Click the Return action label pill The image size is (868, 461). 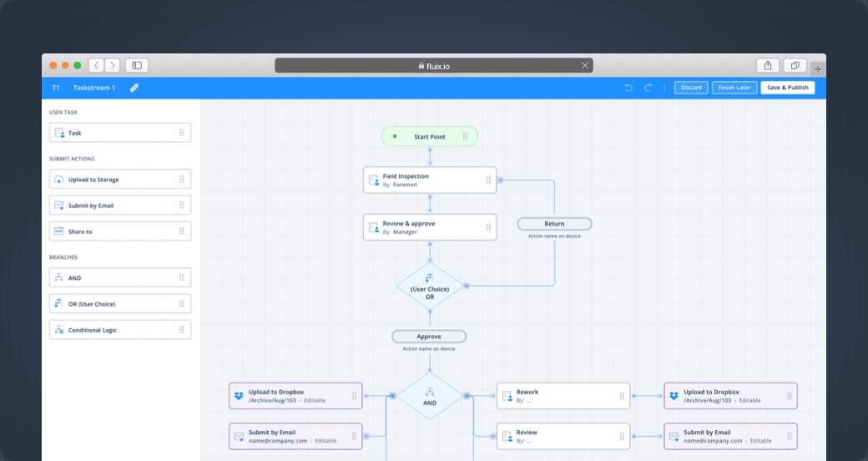[554, 224]
